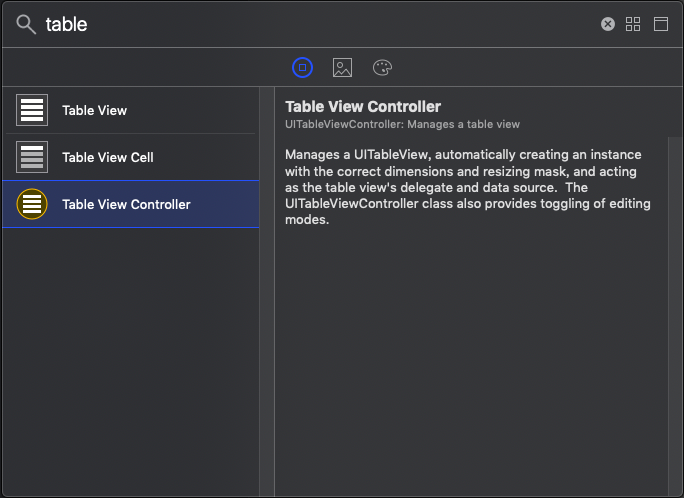Select the Table View label in the list
Image resolution: width=684 pixels, height=498 pixels.
tap(94, 110)
